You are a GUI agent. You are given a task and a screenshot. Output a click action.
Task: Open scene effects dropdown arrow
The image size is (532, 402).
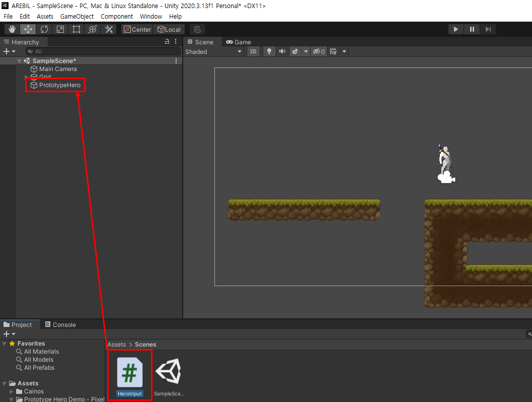(306, 51)
